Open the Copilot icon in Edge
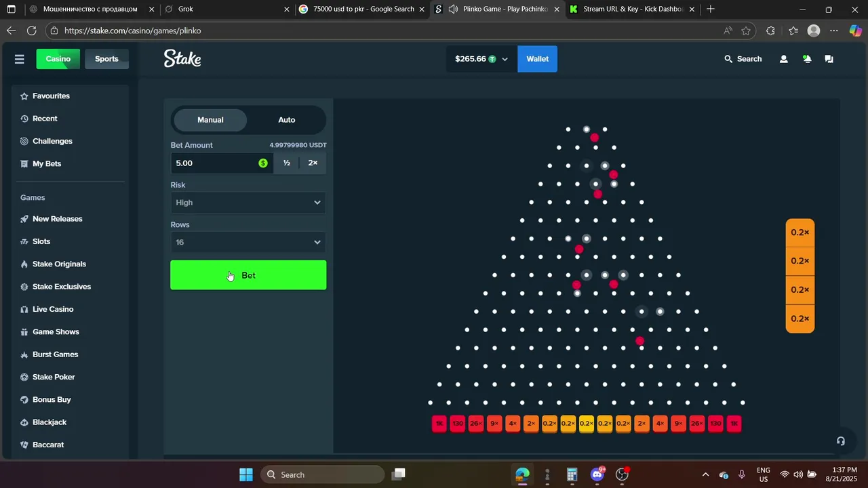 tap(855, 30)
